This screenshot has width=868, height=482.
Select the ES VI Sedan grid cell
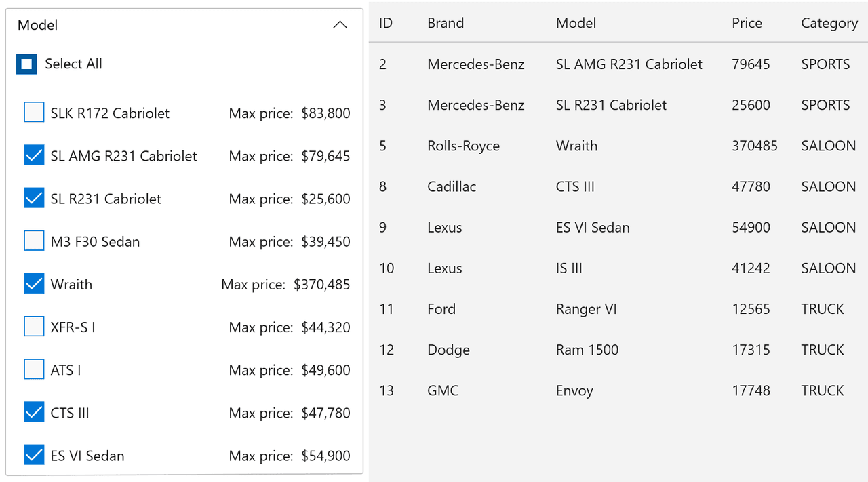[593, 228]
